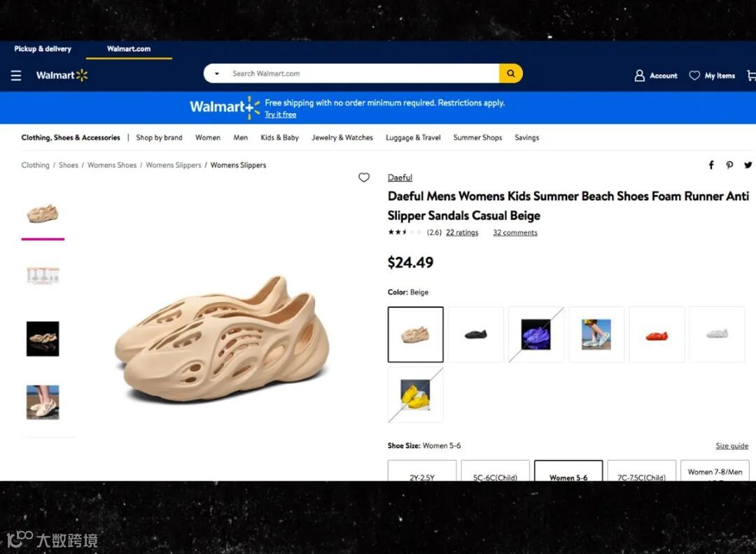Viewport: 756px width, 554px height.
Task: Select the black color swatch
Action: click(x=476, y=334)
